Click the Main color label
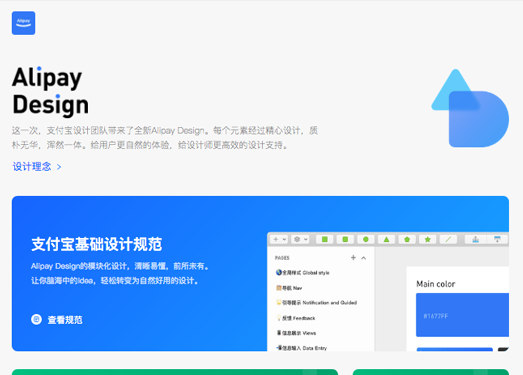The image size is (523, 375). 436,284
